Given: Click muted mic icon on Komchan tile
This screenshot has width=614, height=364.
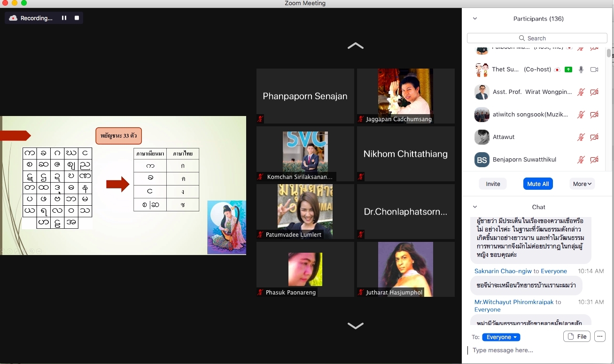Looking at the screenshot, I should pos(260,177).
